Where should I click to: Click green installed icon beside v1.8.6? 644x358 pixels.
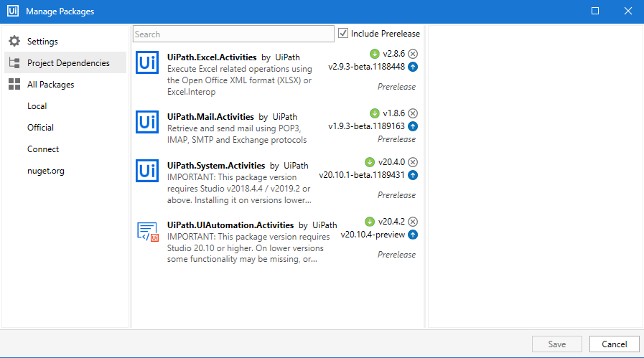[374, 113]
